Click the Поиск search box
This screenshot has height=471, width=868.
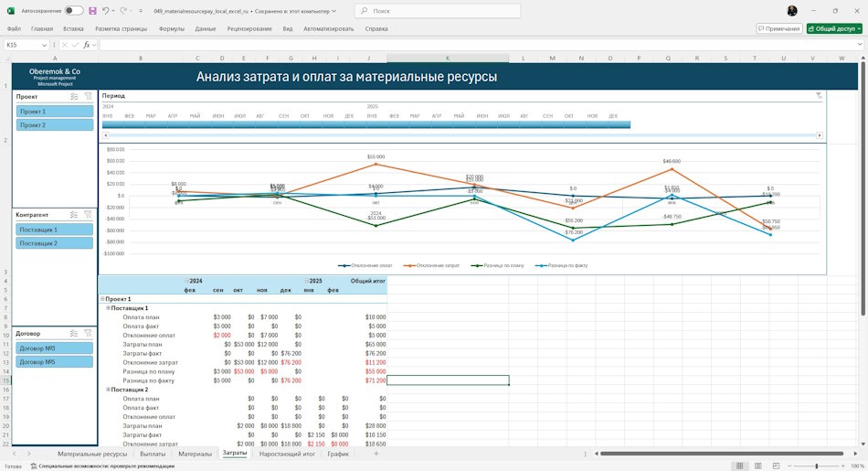438,11
